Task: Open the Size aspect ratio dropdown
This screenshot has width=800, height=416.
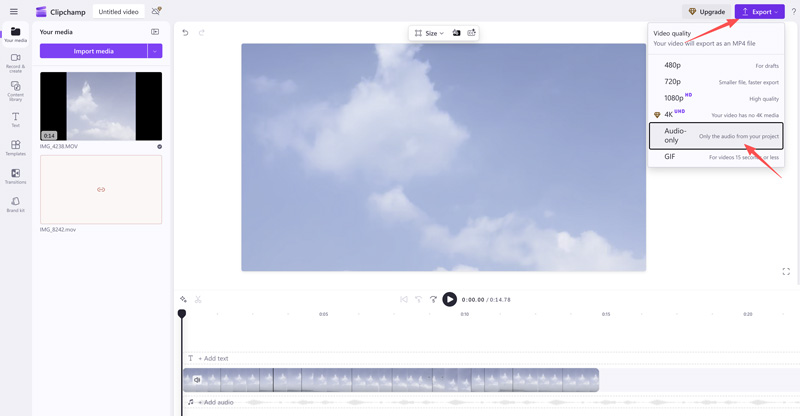Action: (429, 33)
